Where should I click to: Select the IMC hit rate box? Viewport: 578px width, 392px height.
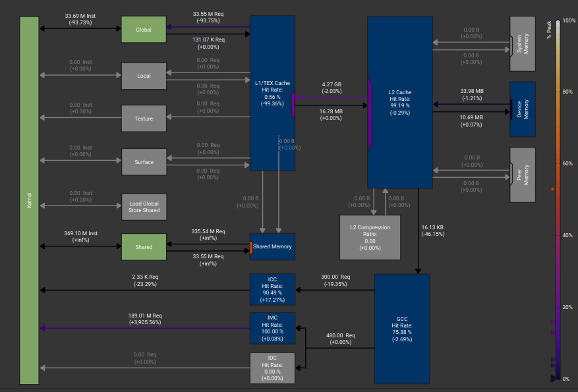point(272,328)
